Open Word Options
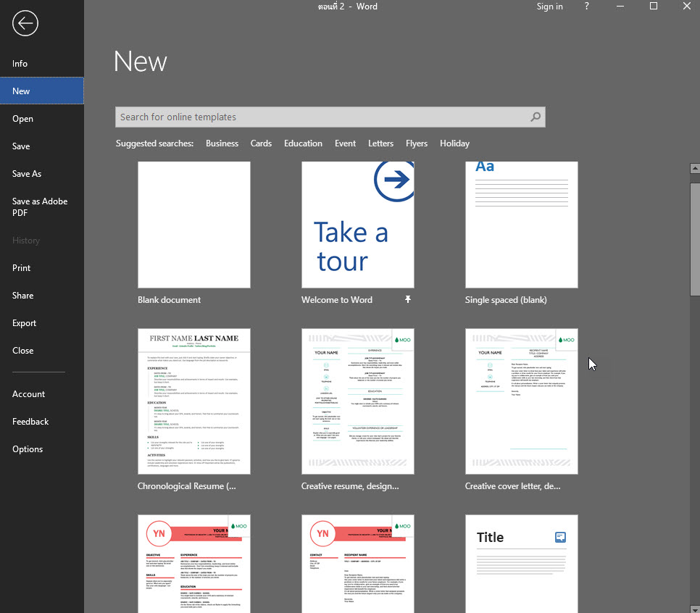Screen dimensions: 700x613 click(x=42, y=449)
